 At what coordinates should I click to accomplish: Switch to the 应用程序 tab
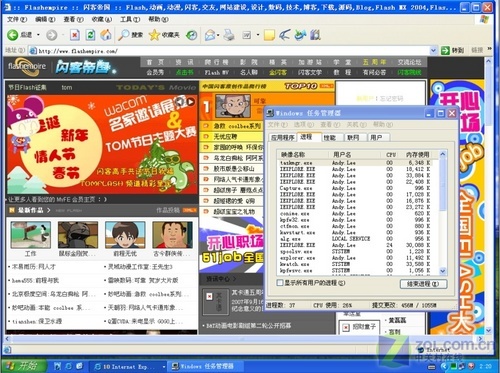pos(283,137)
